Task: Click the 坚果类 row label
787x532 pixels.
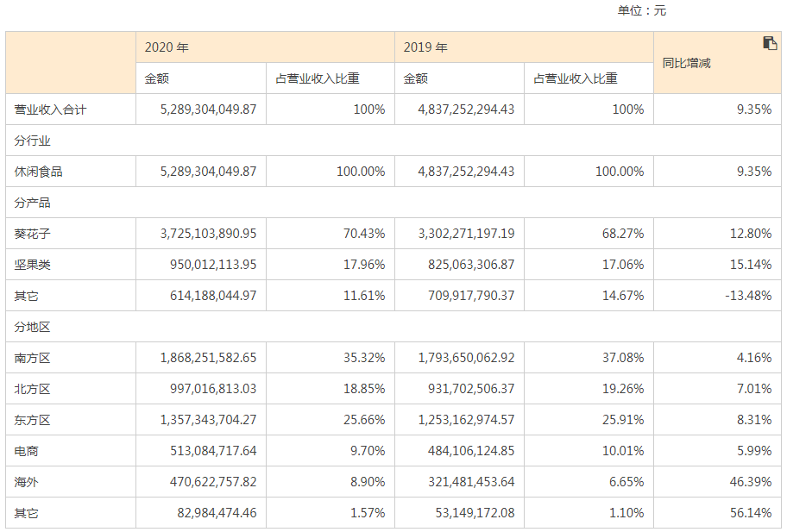Action: [x=33, y=265]
